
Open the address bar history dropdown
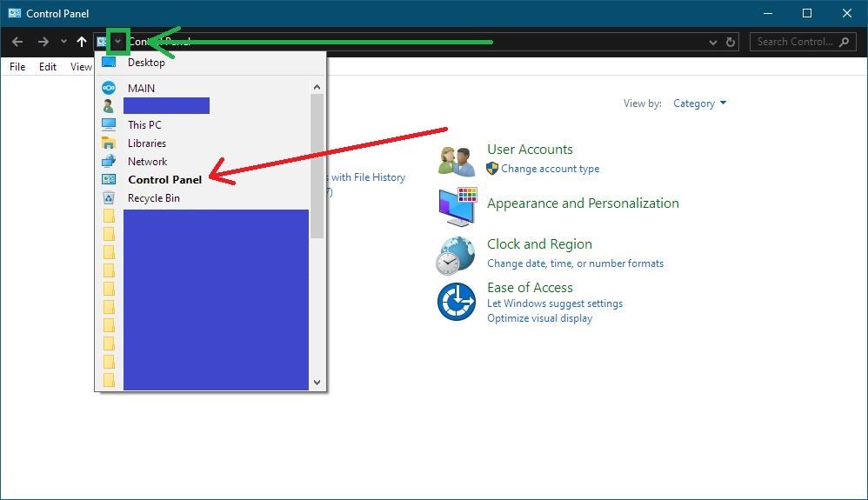[x=713, y=42]
